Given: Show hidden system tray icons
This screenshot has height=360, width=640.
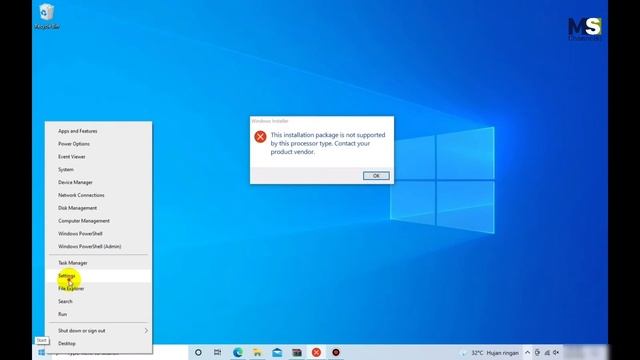Looking at the screenshot, I should tap(527, 353).
